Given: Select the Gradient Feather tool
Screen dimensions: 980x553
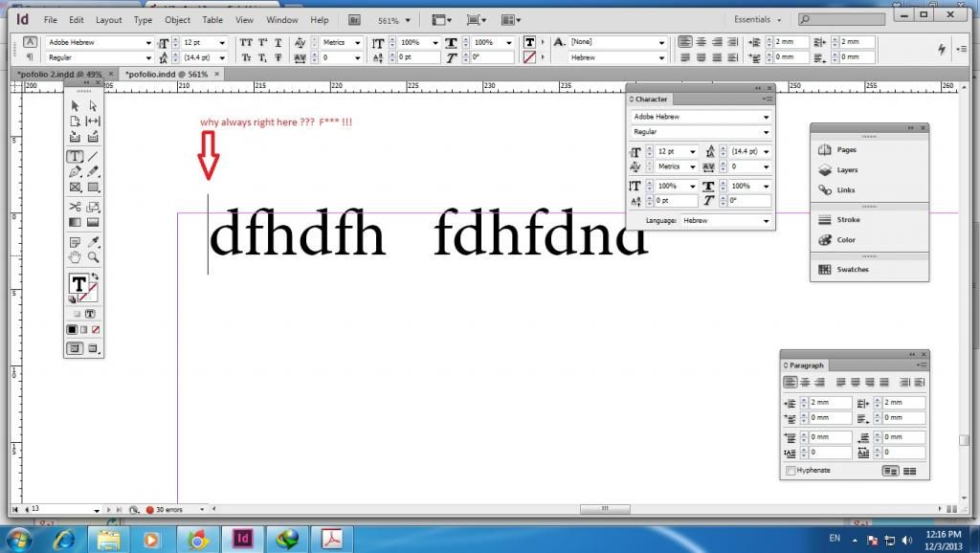Looking at the screenshot, I should (93, 222).
